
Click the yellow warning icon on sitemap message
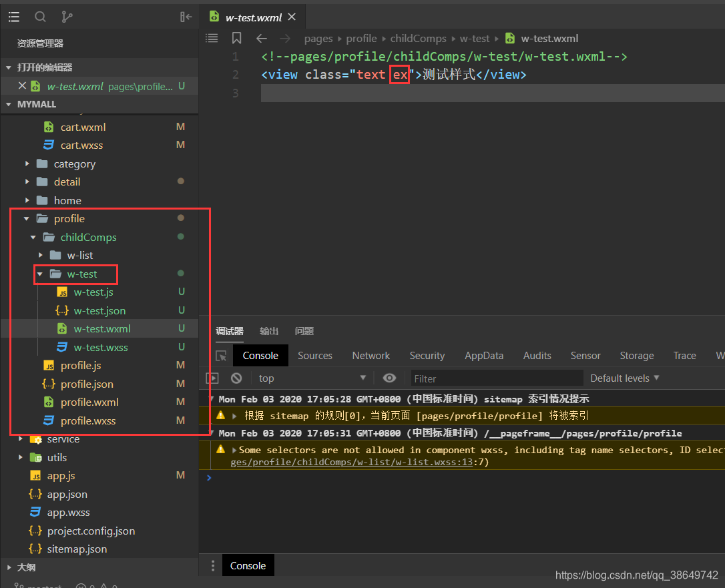221,415
